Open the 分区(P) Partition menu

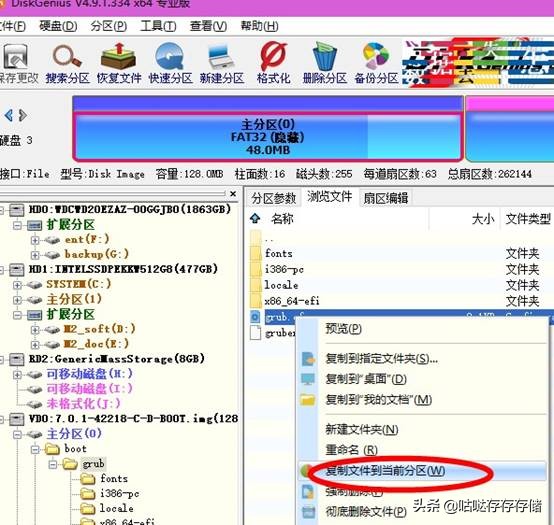108,26
